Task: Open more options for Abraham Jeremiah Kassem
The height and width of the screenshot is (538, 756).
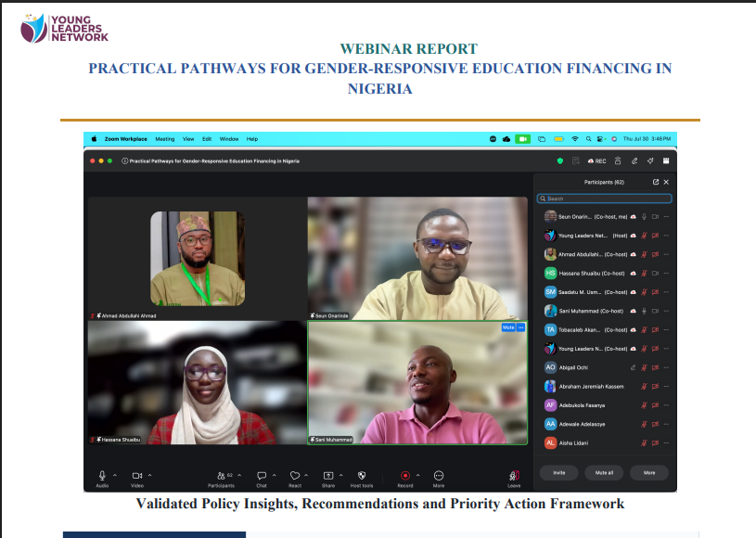Action: coord(666,386)
